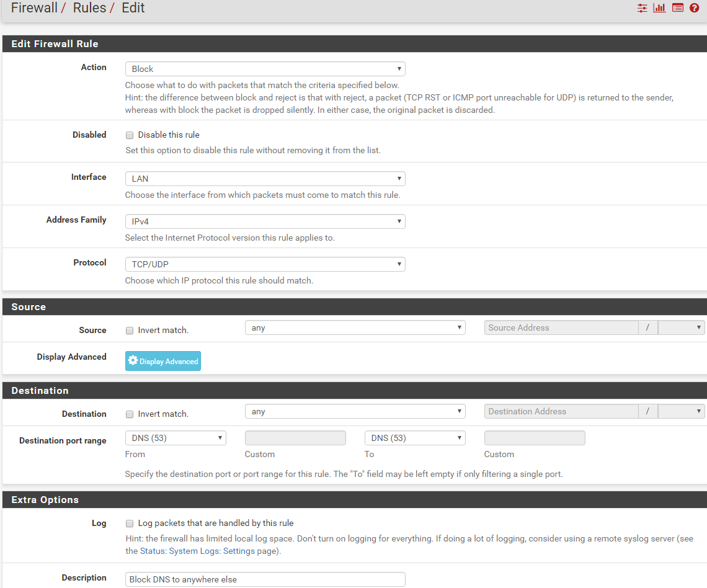The image size is (707, 588).
Task: Click the Display Advanced button
Action: click(163, 361)
